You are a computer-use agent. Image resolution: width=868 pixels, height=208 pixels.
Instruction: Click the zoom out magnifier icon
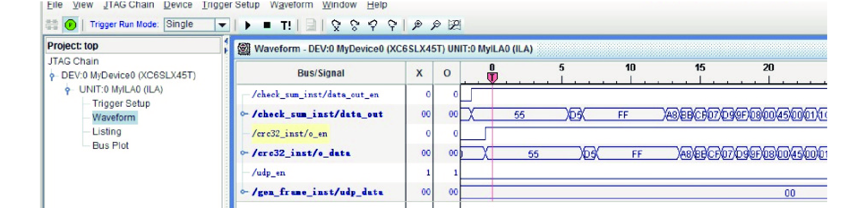coord(435,25)
